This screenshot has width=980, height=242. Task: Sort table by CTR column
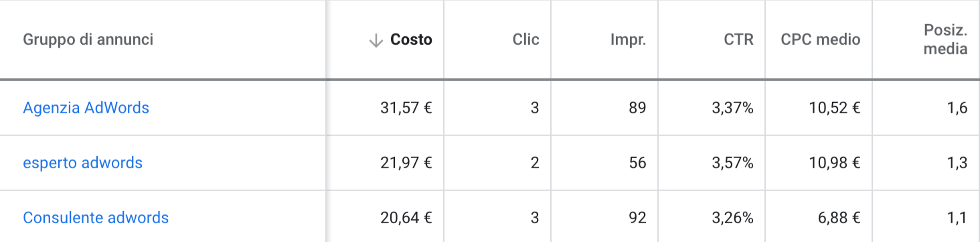coord(738,40)
